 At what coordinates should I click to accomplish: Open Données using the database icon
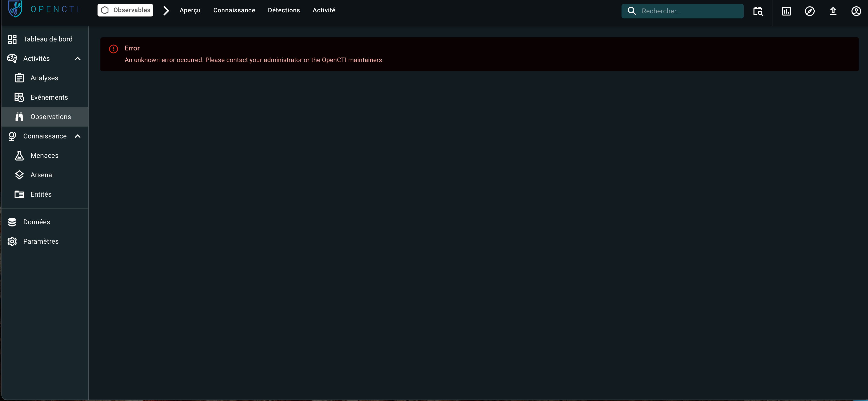pyautogui.click(x=12, y=222)
